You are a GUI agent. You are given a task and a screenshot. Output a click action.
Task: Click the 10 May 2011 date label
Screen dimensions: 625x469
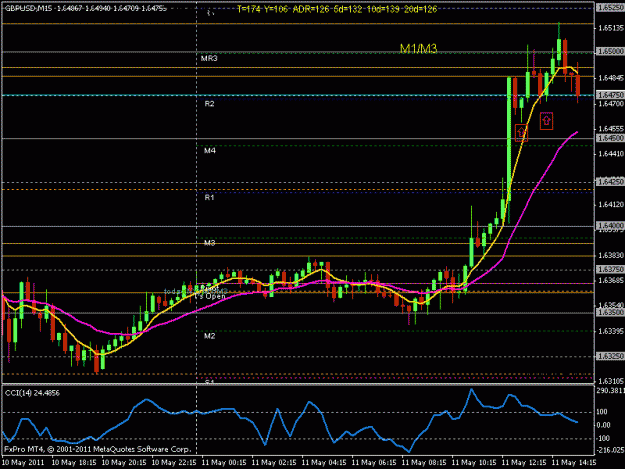23,463
